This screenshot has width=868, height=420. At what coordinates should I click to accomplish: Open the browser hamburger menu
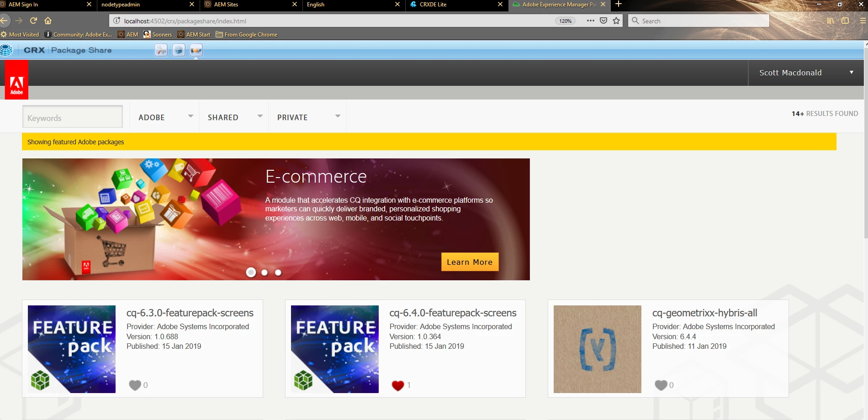coord(863,21)
